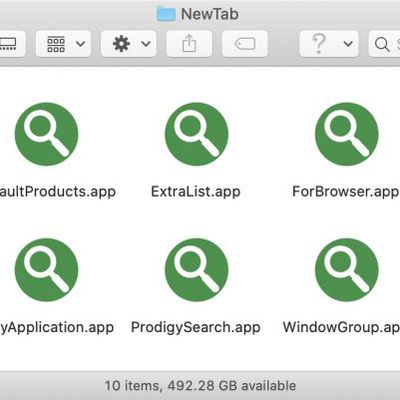Click the 10 items status text
Viewport: 400px width, 400px height.
pyautogui.click(x=200, y=386)
